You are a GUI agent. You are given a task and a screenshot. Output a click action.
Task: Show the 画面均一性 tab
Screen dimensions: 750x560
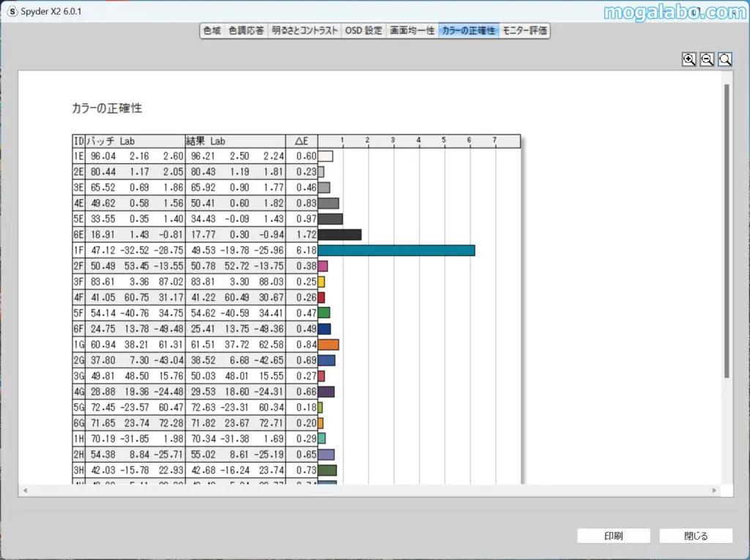click(412, 31)
